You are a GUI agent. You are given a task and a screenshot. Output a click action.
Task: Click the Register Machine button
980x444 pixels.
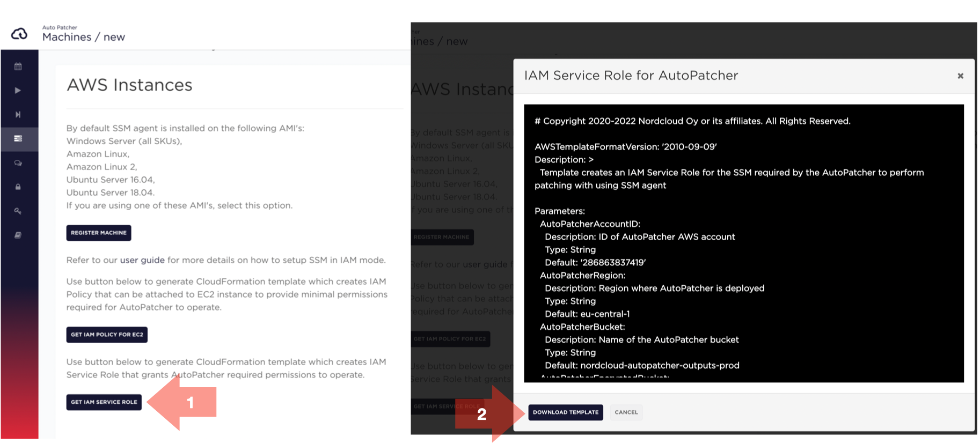click(99, 233)
